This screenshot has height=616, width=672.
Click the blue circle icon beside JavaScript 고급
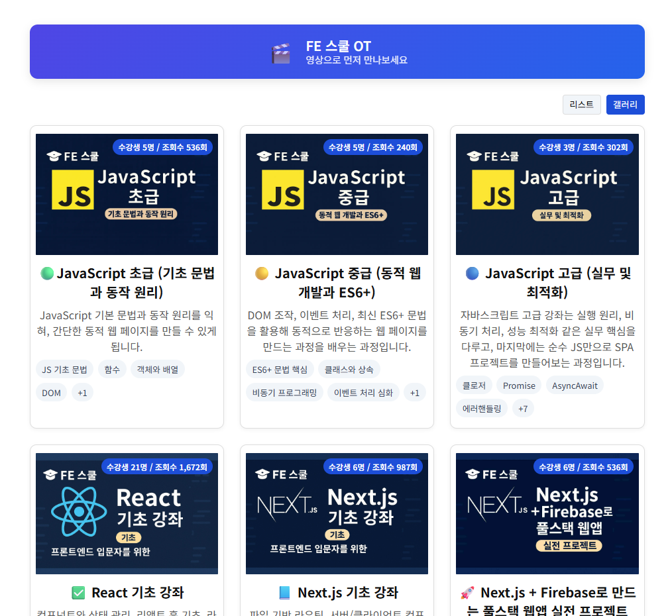(x=472, y=274)
